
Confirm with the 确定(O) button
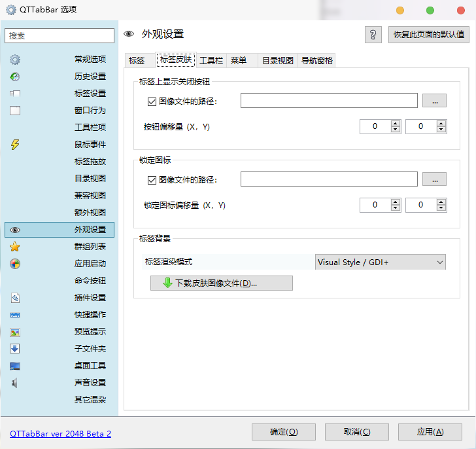[284, 432]
